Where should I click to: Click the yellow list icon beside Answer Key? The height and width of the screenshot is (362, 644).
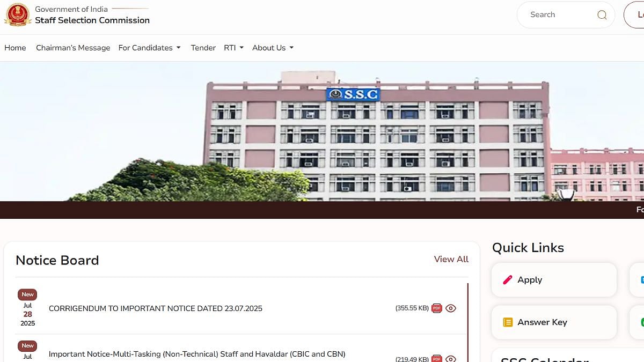[x=507, y=322]
